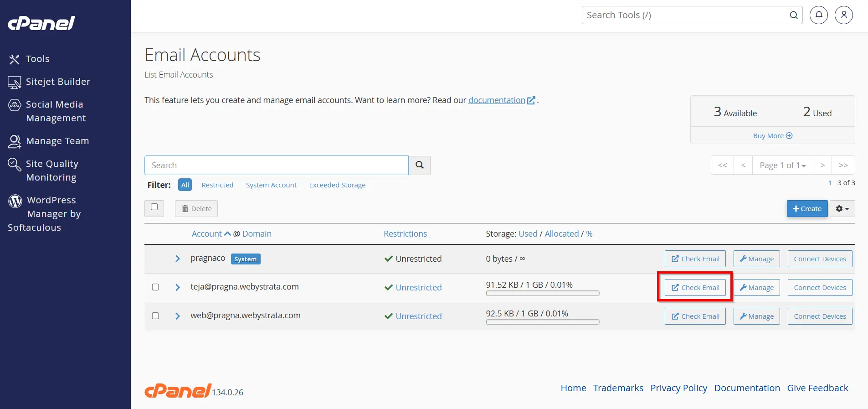Image resolution: width=868 pixels, height=409 pixels.
Task: Open the user account icon
Action: pyautogui.click(x=844, y=15)
